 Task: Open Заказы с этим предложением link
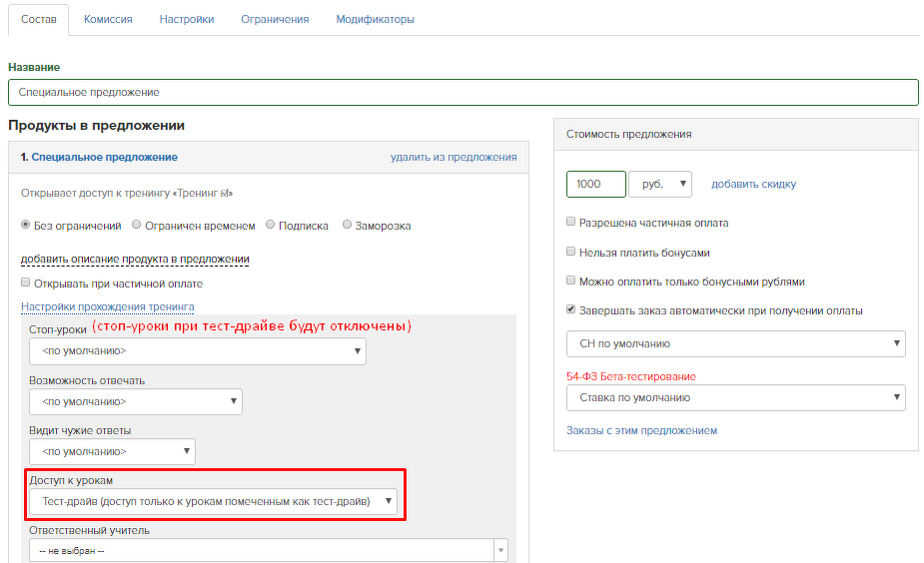tap(641, 431)
